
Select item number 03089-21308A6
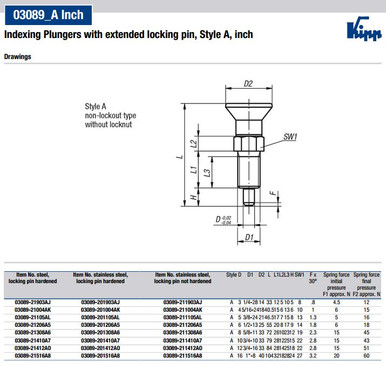(33, 333)
